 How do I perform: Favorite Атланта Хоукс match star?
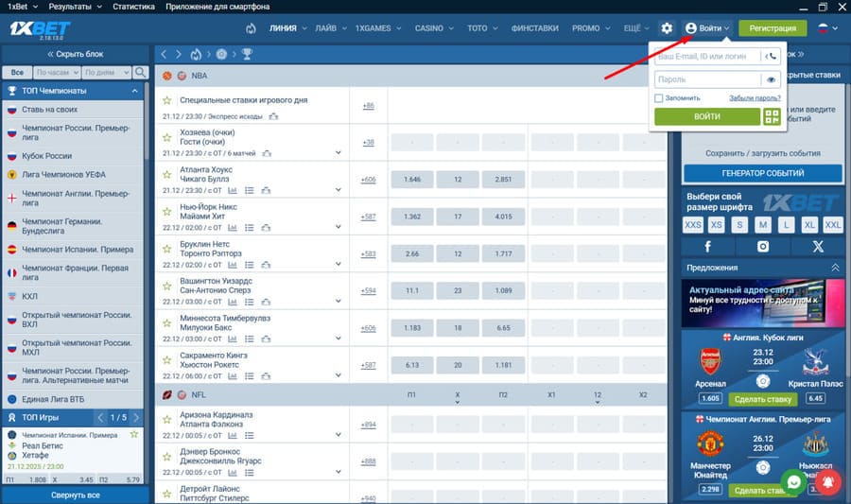167,175
